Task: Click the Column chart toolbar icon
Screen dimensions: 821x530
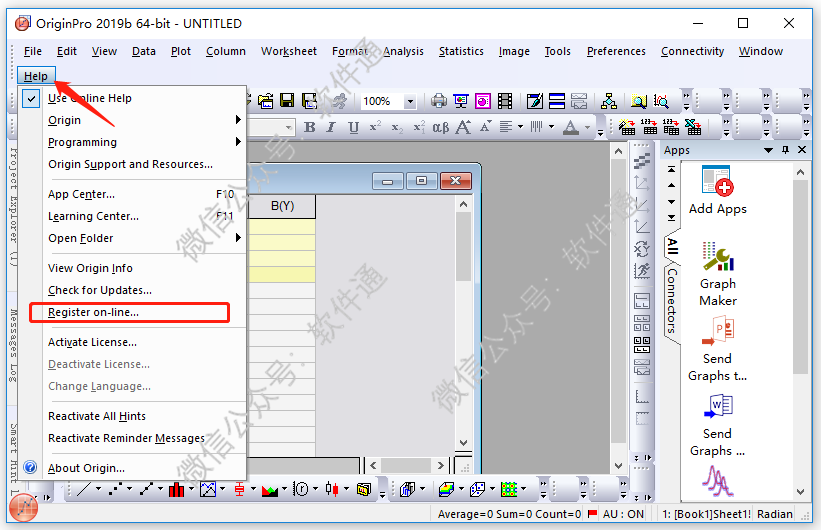Action: click(176, 489)
